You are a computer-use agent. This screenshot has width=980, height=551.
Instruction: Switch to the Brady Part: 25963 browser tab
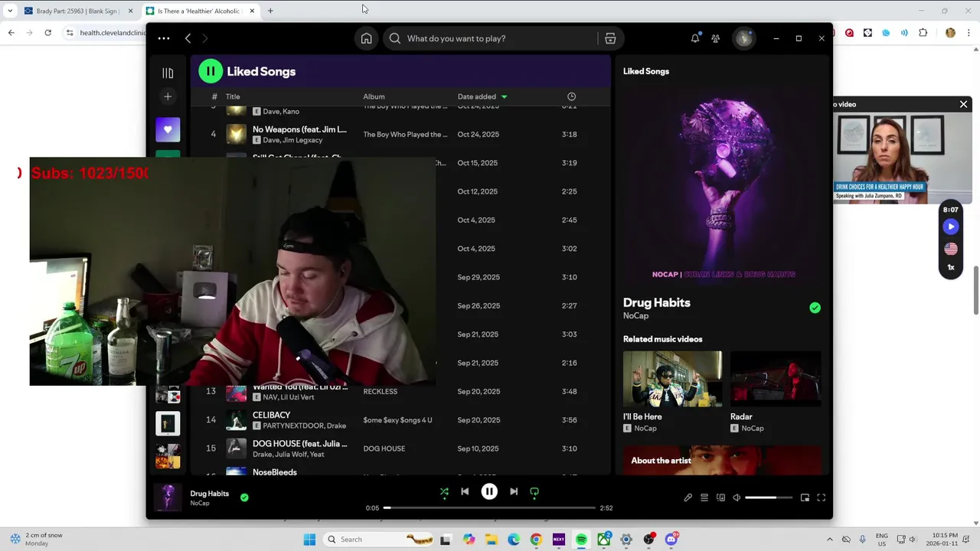coord(77,11)
